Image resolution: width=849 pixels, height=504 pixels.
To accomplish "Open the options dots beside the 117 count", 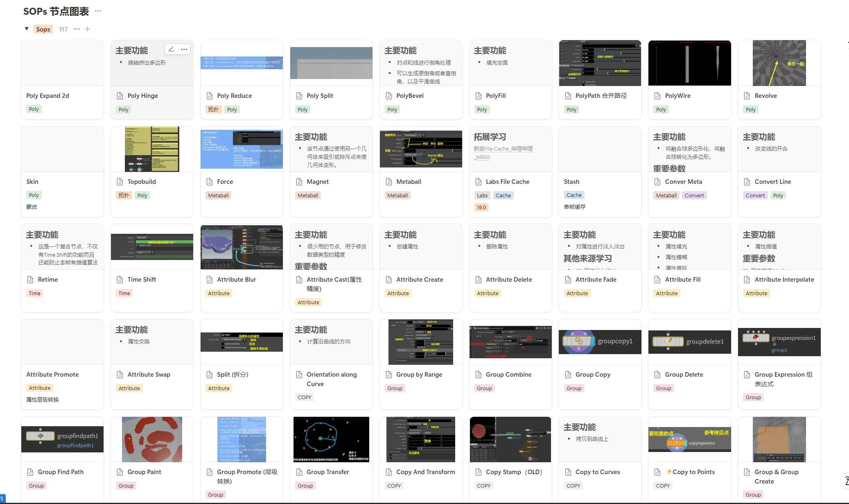I will tap(77, 29).
